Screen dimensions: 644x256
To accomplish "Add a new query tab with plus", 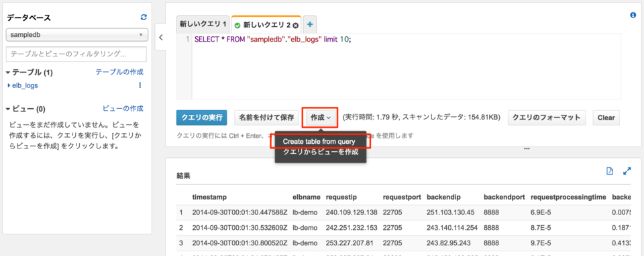I will pyautogui.click(x=310, y=25).
